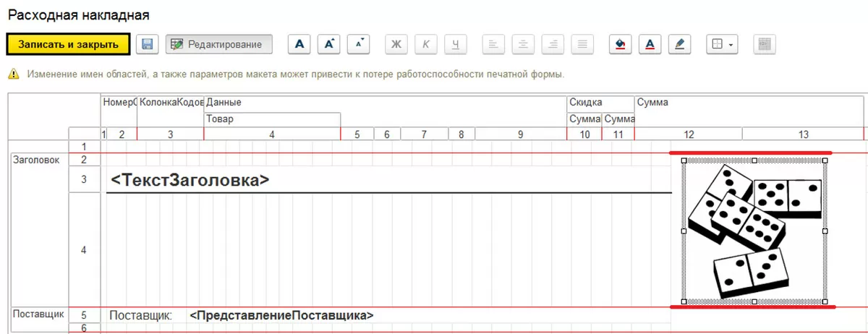Select column header 13
The width and height of the screenshot is (868, 334).
pos(803,134)
